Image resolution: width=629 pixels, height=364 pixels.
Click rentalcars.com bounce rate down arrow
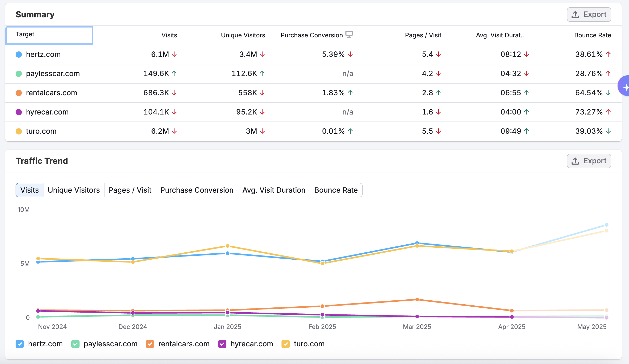(608, 93)
